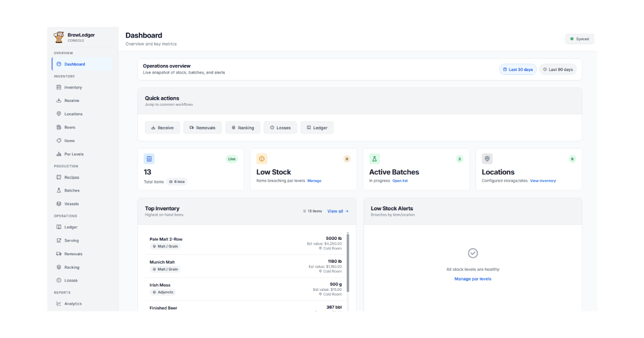Viewport: 644px width, 338px height.
Task: Click the BrewLedger logo icon
Action: click(58, 37)
